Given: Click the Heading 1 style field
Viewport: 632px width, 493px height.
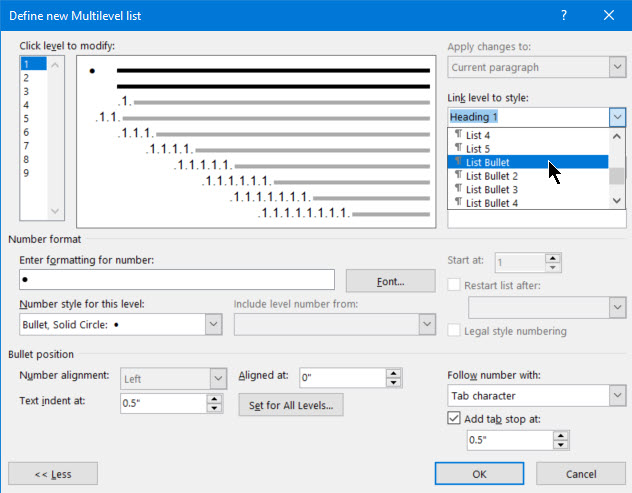Looking at the screenshot, I should (528, 117).
